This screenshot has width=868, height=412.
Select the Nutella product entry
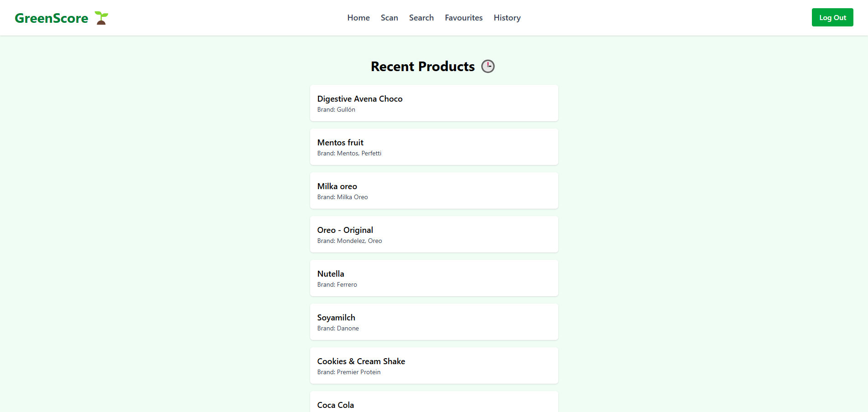pyautogui.click(x=434, y=278)
